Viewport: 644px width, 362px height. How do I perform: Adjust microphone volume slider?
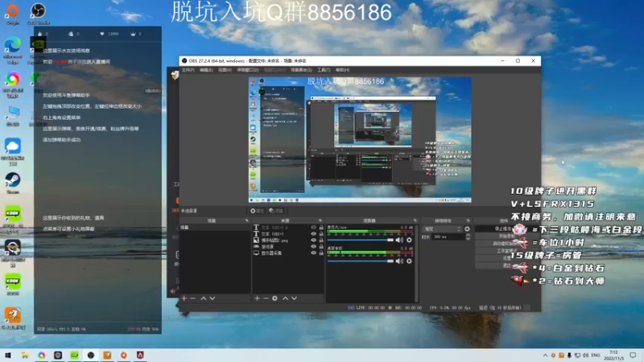click(360, 240)
